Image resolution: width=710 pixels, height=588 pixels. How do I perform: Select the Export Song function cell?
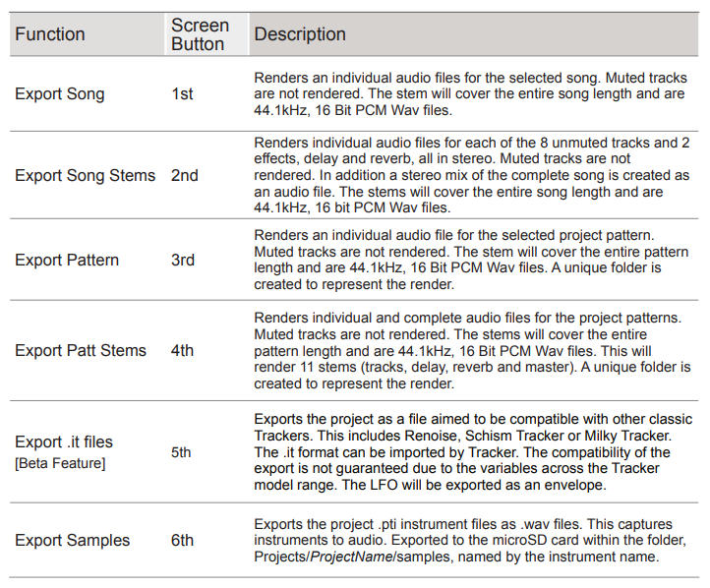pyautogui.click(x=60, y=93)
